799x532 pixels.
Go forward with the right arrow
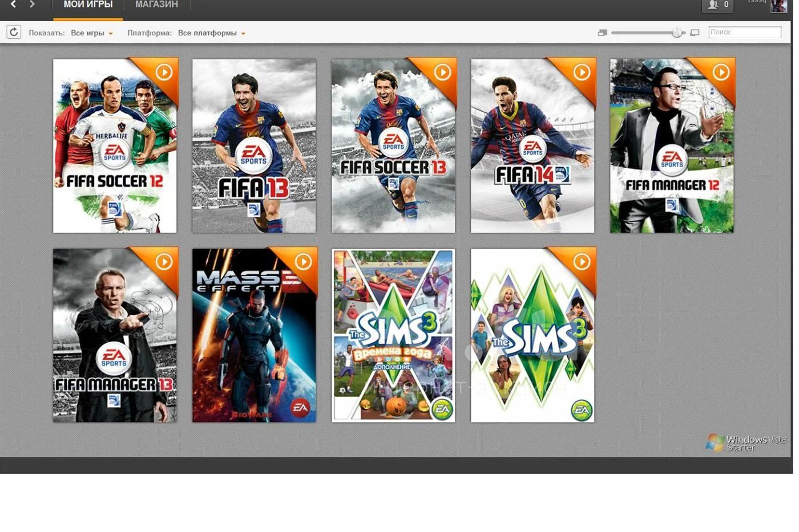(x=32, y=5)
